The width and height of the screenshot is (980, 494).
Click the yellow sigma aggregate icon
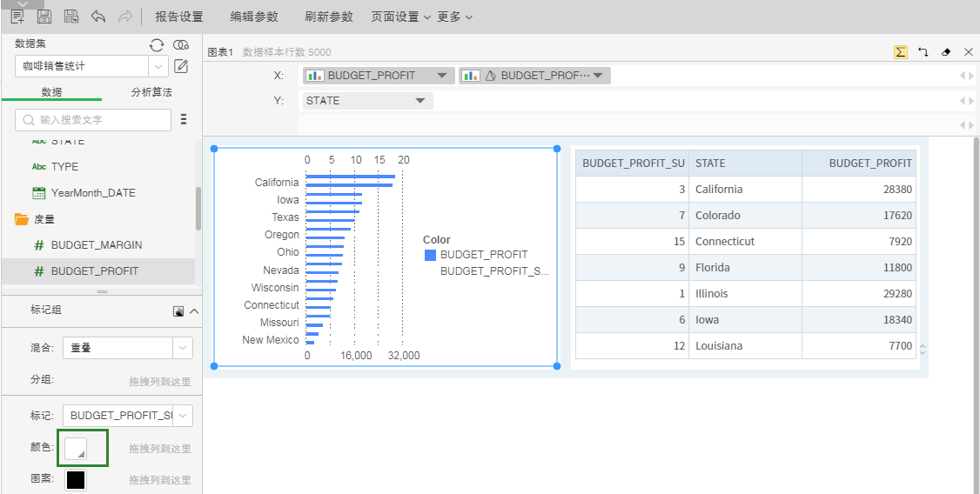[x=900, y=52]
